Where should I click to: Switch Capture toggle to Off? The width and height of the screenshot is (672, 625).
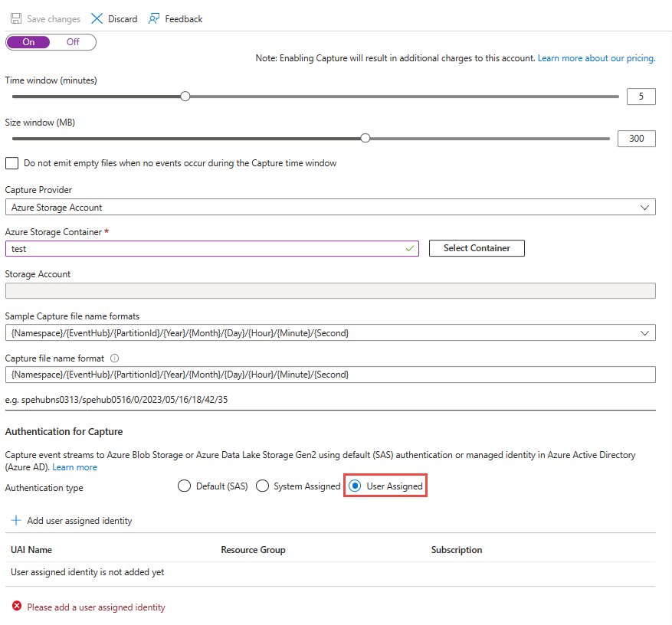point(73,42)
